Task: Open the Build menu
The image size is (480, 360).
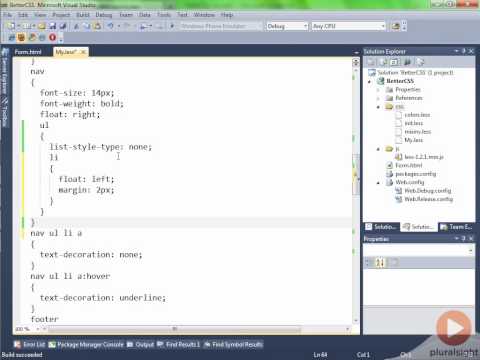Action: point(83,15)
